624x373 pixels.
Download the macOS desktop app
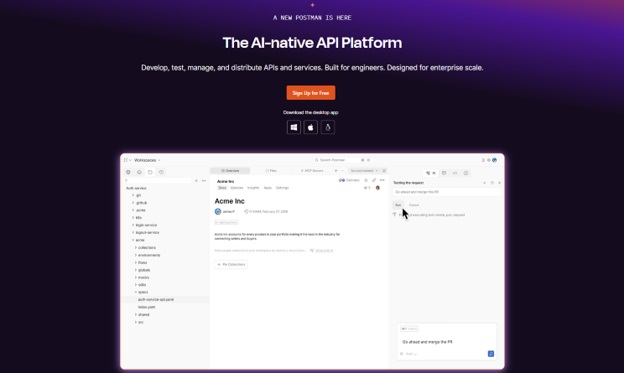pos(311,127)
